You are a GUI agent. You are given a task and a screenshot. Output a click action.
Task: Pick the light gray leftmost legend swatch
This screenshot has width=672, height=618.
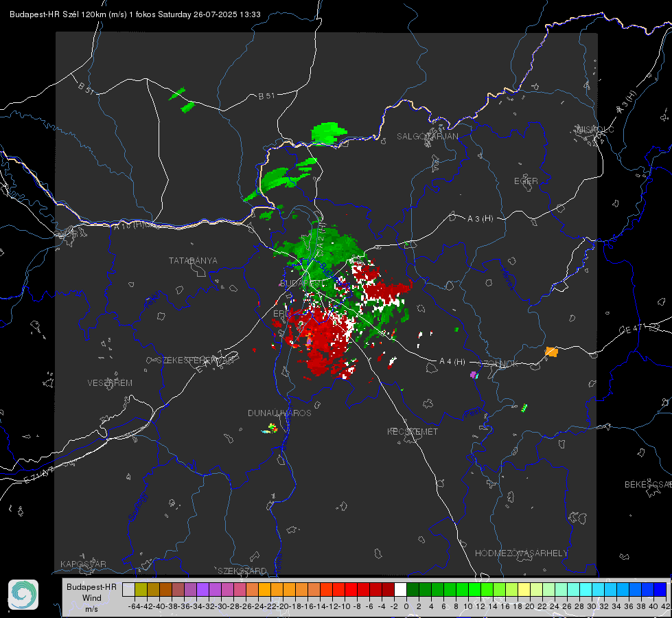point(128,589)
